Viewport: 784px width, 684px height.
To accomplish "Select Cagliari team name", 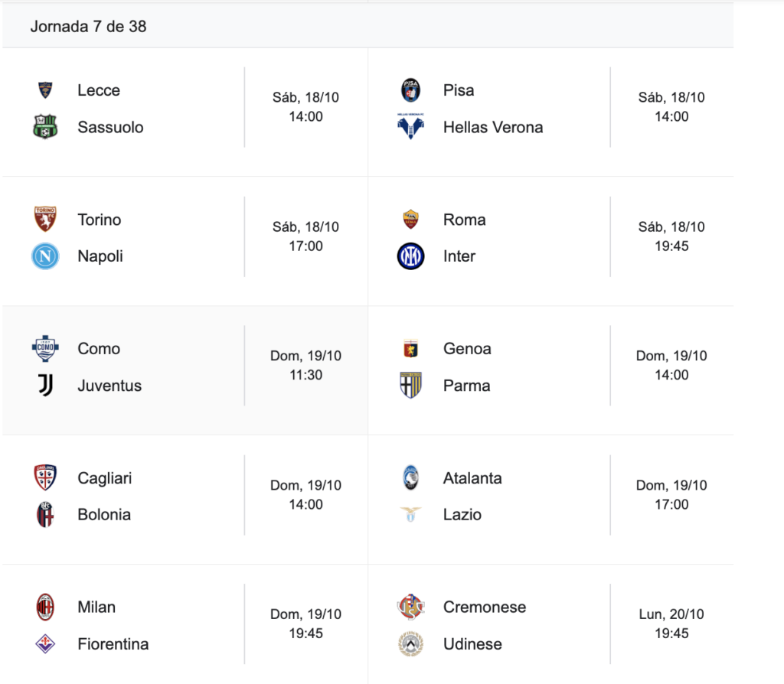I will pyautogui.click(x=105, y=478).
